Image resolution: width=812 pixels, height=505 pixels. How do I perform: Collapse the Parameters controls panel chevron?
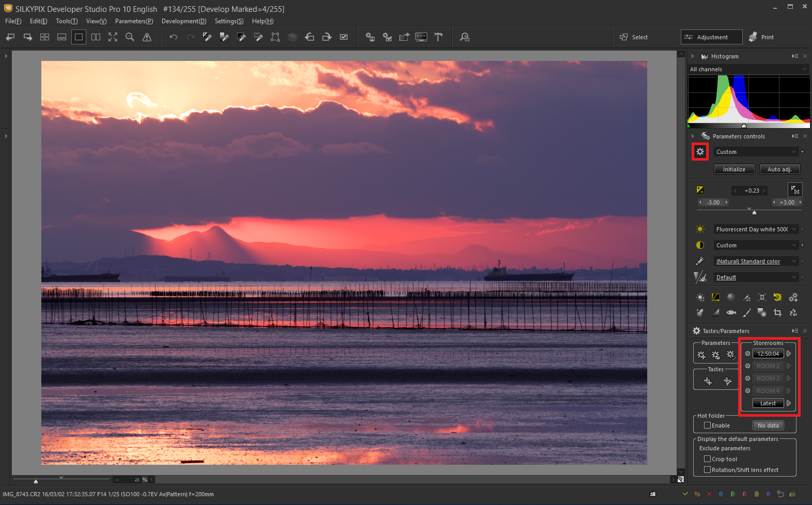pos(692,136)
